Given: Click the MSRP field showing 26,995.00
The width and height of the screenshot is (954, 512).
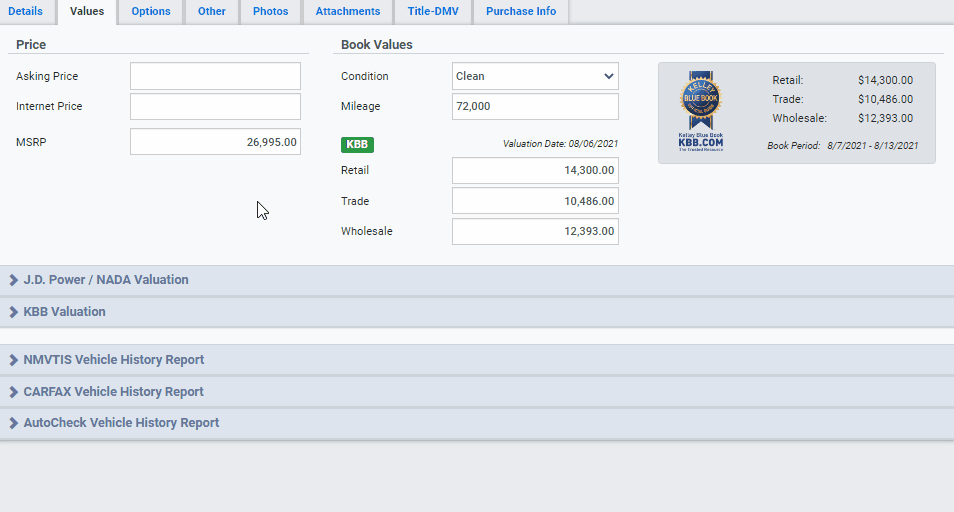Looking at the screenshot, I should pos(215,142).
